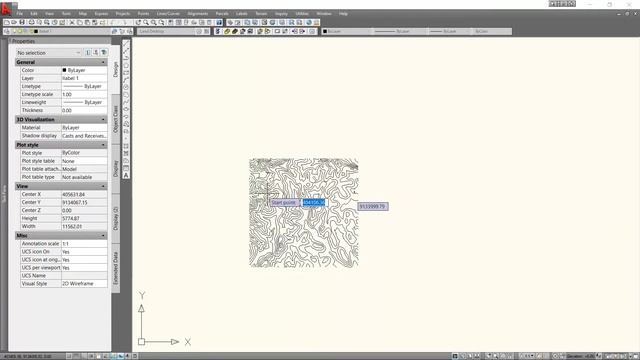Click the globe icon in the toolbar
This screenshot has height=360, width=640.
309,22
